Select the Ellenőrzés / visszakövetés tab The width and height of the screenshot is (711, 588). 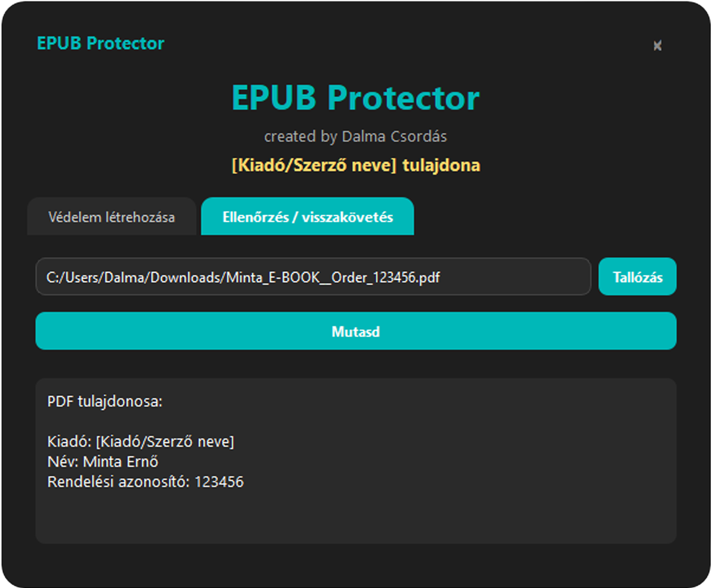[x=307, y=217]
